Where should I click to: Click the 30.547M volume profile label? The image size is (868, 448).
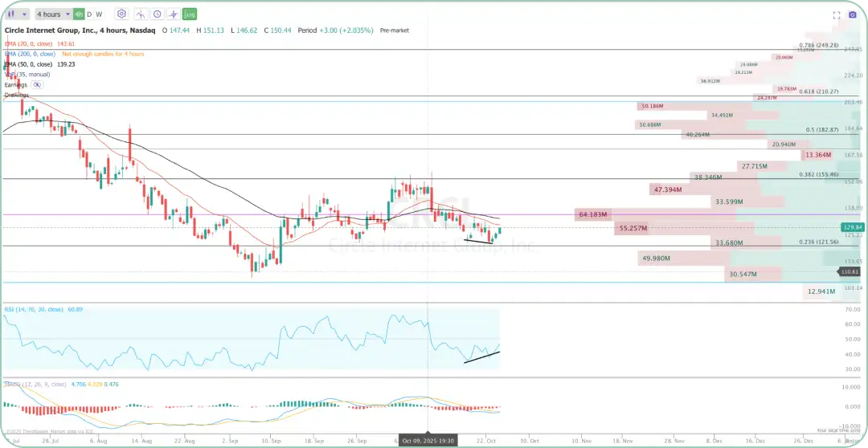[x=743, y=275]
